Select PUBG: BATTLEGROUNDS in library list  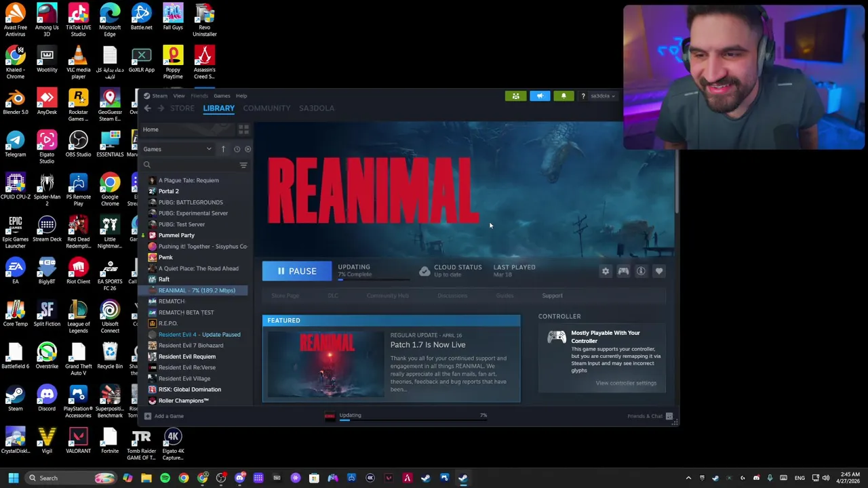point(191,202)
